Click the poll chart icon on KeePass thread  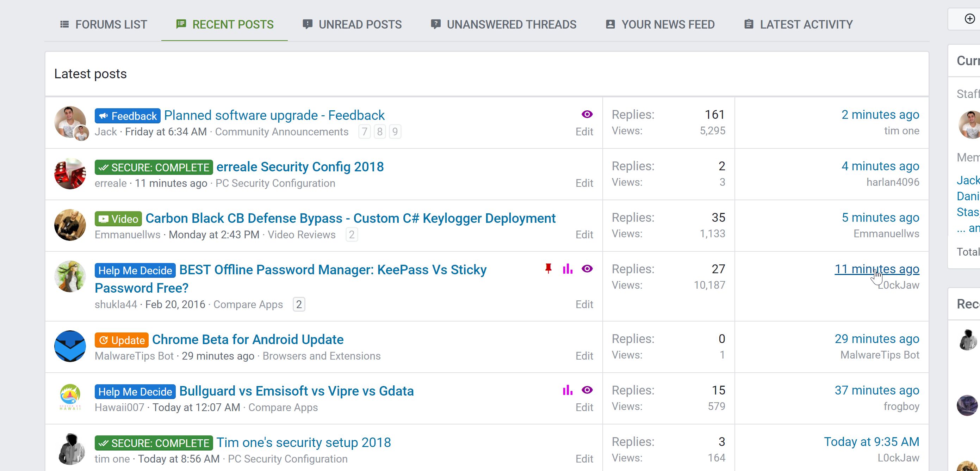pos(567,269)
